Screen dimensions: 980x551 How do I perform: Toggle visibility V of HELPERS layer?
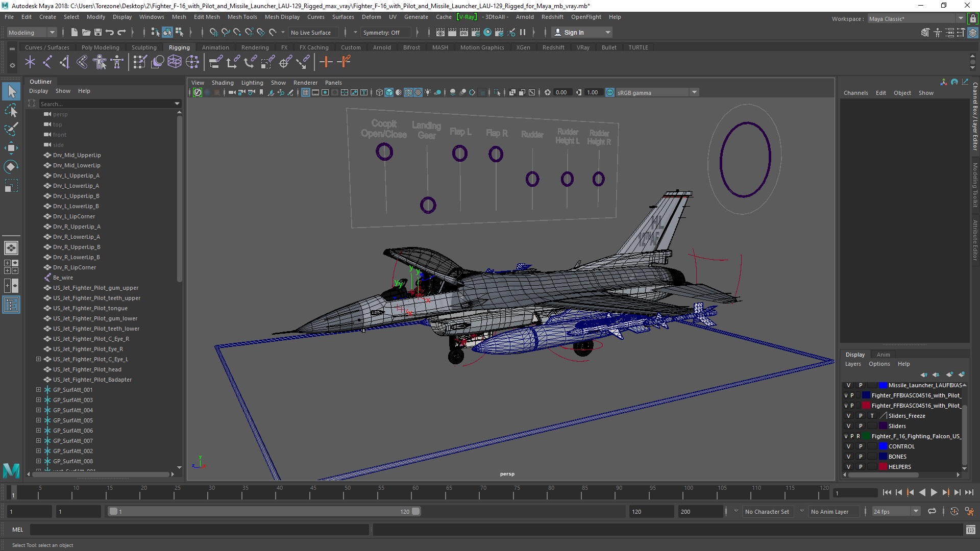(848, 467)
